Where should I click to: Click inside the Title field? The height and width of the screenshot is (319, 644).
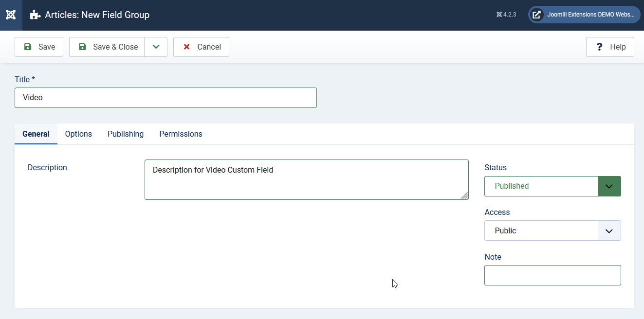tap(166, 98)
